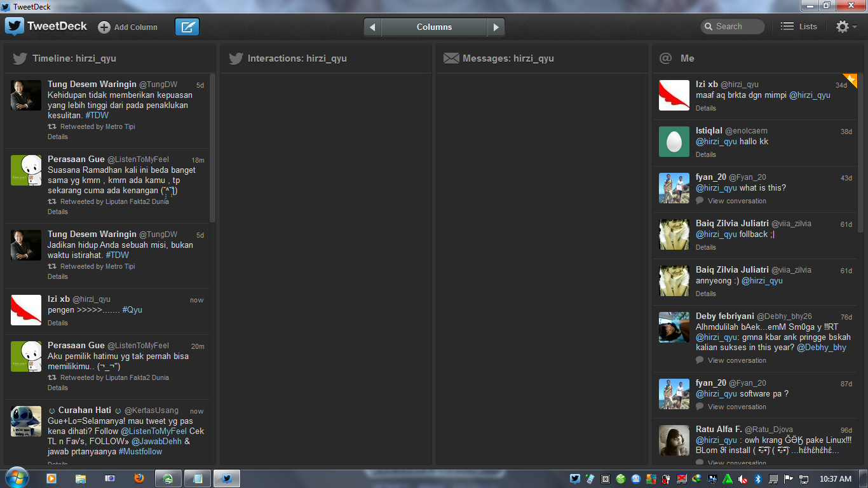This screenshot has width=868, height=488.
Task: Open Details of 'Aku pemilik hatimu' tweet
Action: pos(58,388)
